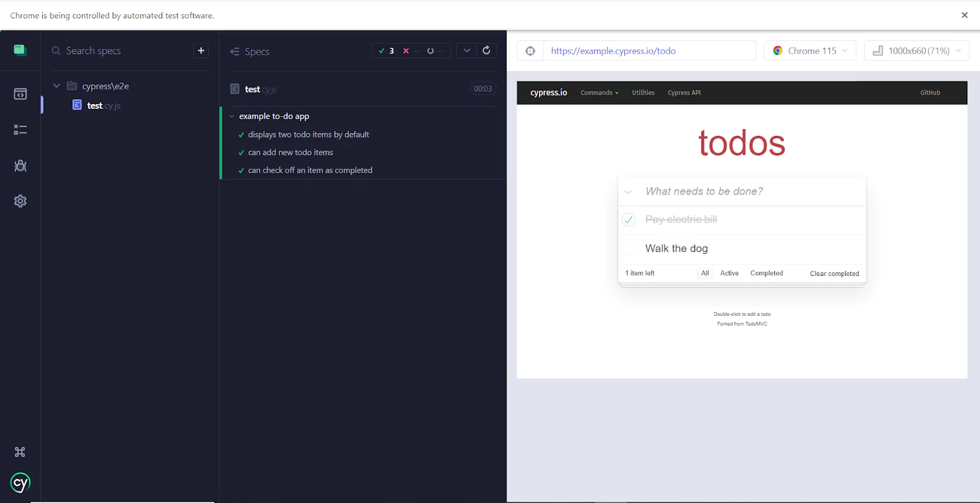Click the test.cy.js document icon in reporter
Screen dimensions: 980x503
[235, 89]
